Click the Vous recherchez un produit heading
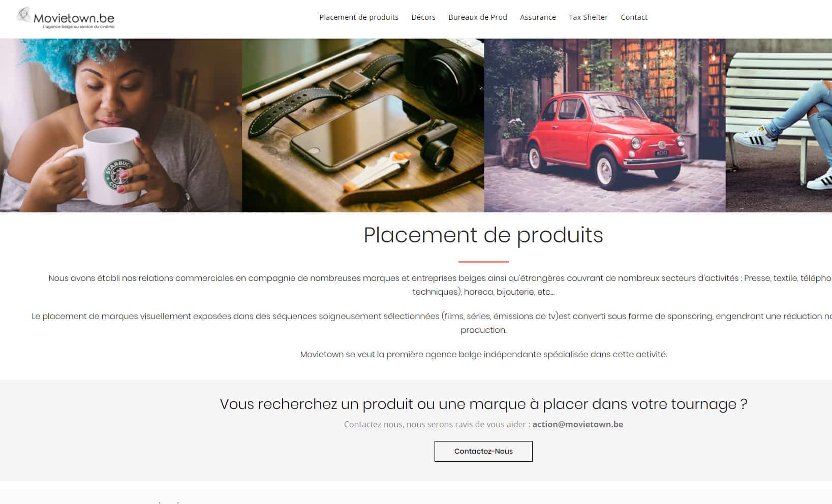 [x=483, y=404]
